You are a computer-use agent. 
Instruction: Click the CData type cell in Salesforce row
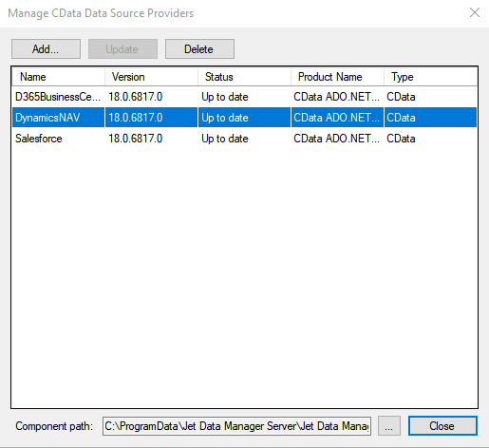tap(401, 139)
